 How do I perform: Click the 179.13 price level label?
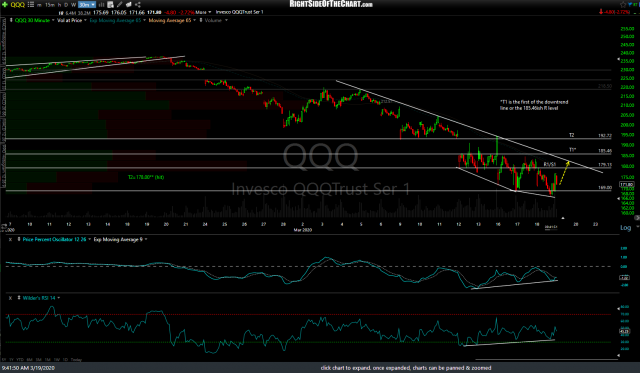pos(605,165)
